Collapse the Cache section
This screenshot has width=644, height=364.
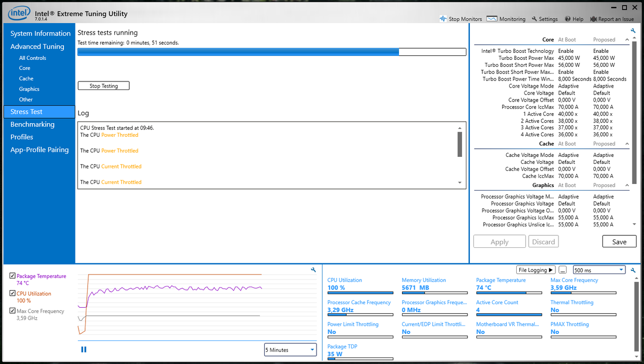tap(627, 144)
